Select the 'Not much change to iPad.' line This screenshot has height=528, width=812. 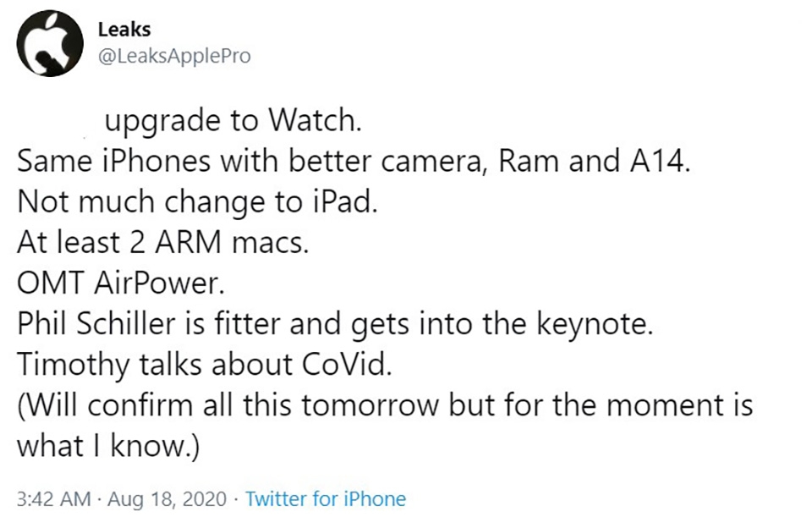click(197, 202)
